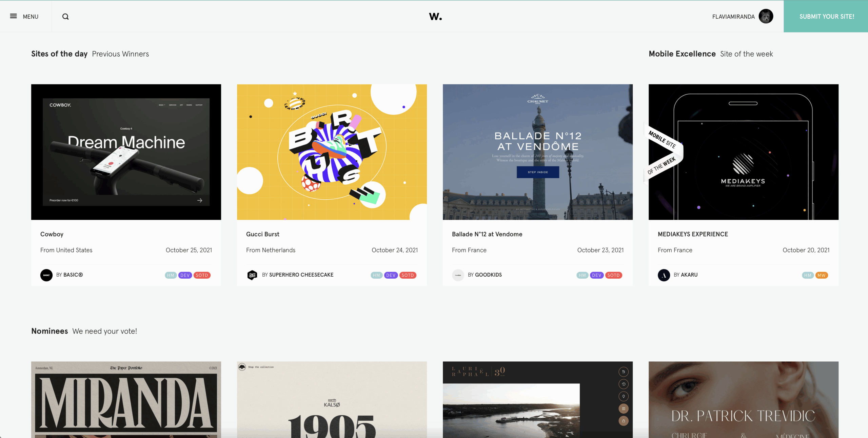Click the BASIC® agency avatar

coord(46,275)
